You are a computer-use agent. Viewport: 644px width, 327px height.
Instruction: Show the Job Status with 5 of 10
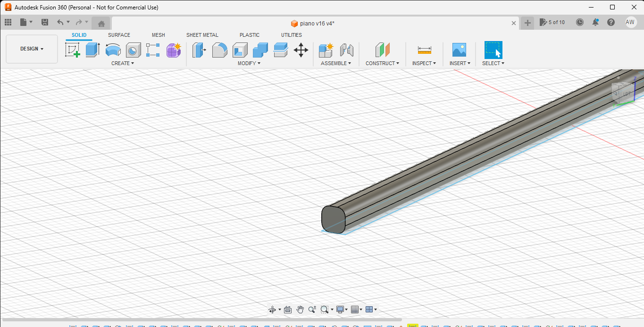point(552,22)
